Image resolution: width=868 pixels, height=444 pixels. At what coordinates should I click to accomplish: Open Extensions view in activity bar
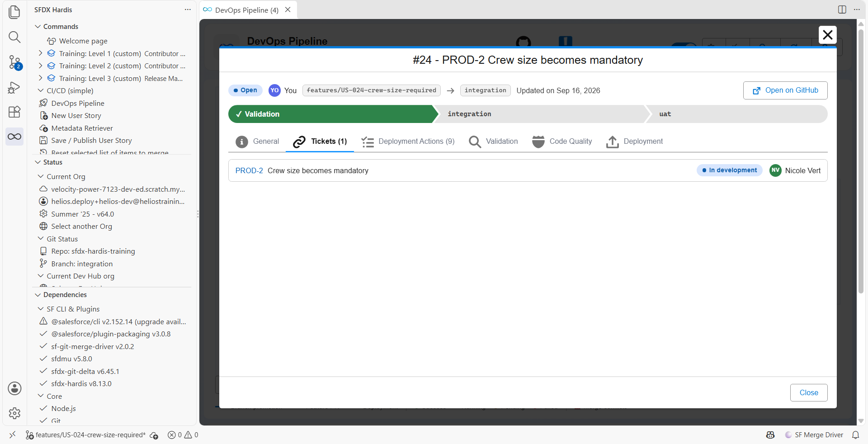pos(14,112)
